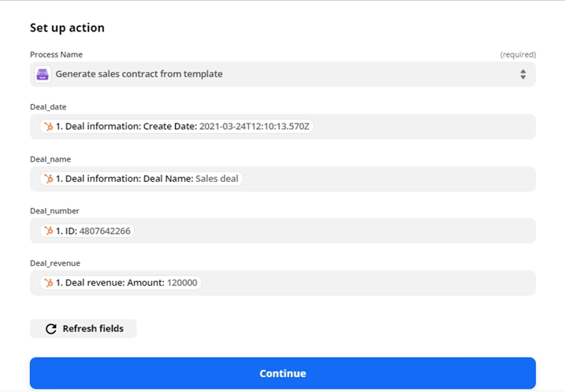Select the Deal Name: Sales deal pill

(x=141, y=179)
